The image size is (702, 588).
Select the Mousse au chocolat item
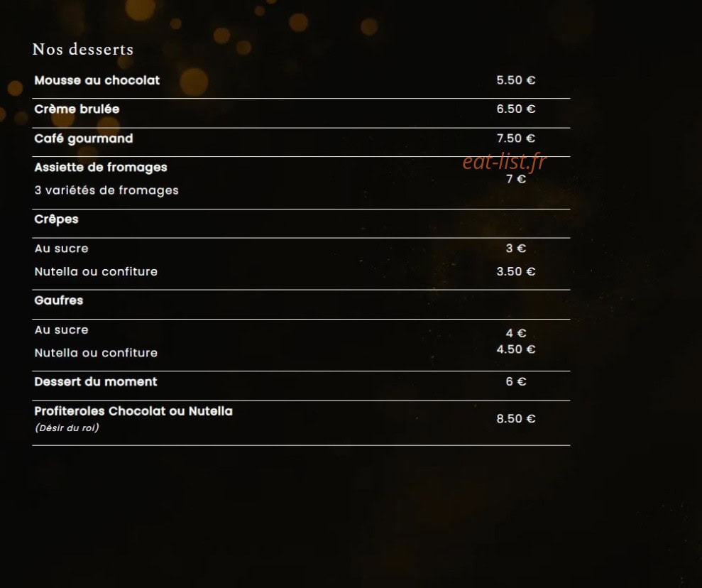point(97,80)
